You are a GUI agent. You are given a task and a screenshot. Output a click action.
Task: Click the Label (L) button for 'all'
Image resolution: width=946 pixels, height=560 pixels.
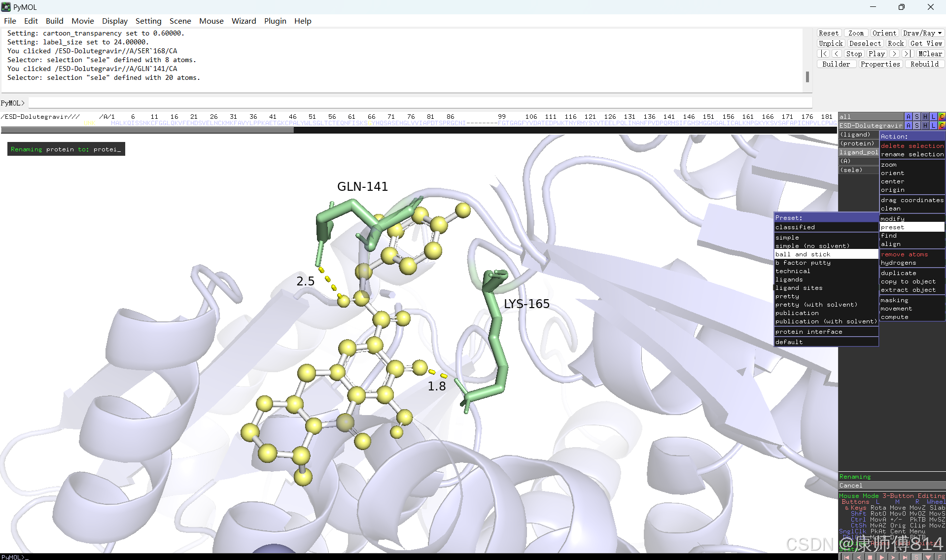[933, 117]
